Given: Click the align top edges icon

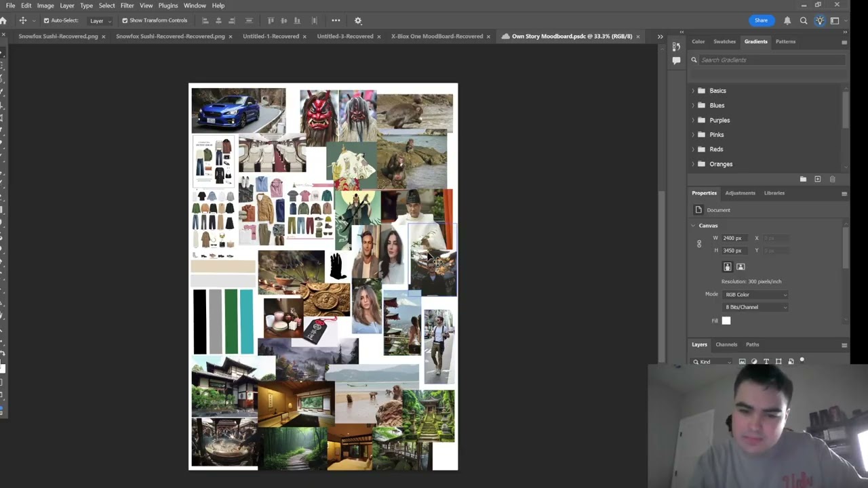Looking at the screenshot, I should coord(271,20).
